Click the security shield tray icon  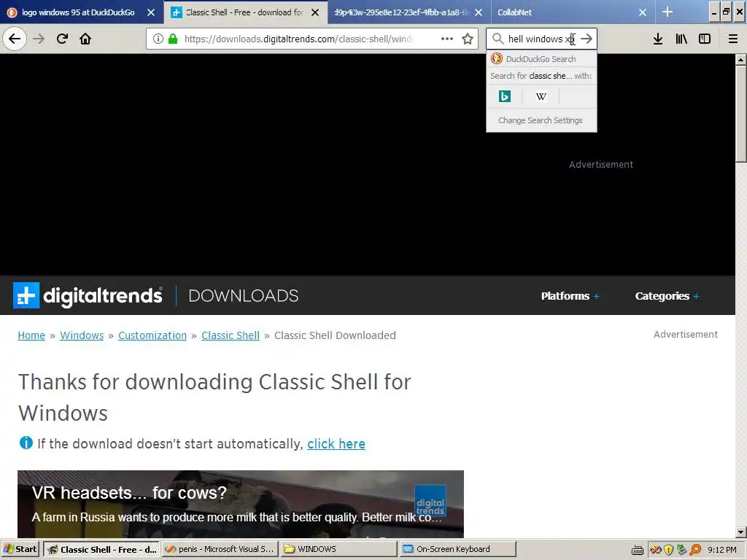tap(669, 550)
